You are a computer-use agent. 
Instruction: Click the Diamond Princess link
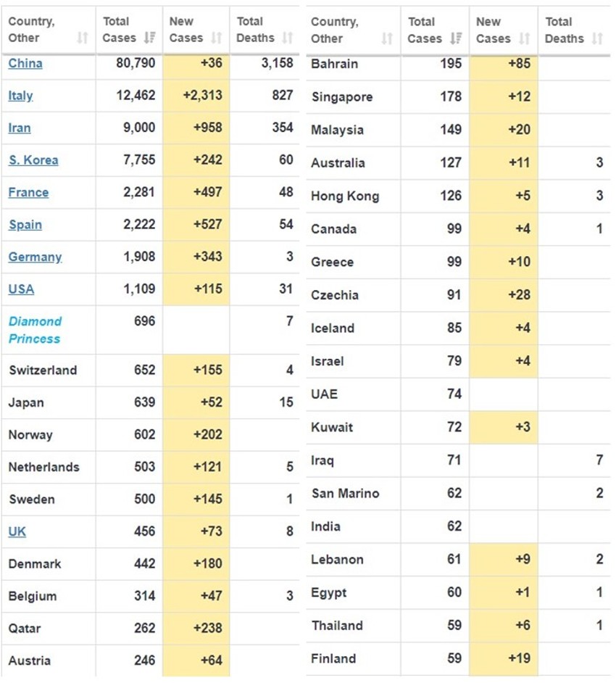pyautogui.click(x=35, y=330)
